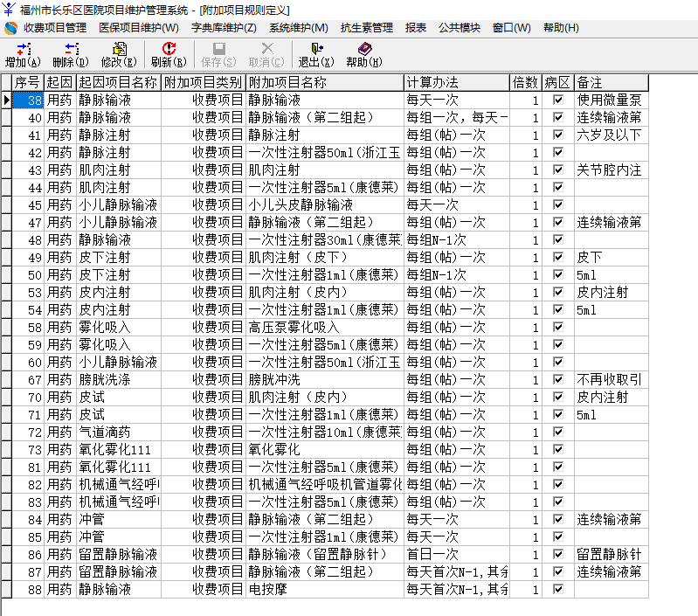Open the 公共模块 menu
This screenshot has height=616, width=698.
coord(460,28)
